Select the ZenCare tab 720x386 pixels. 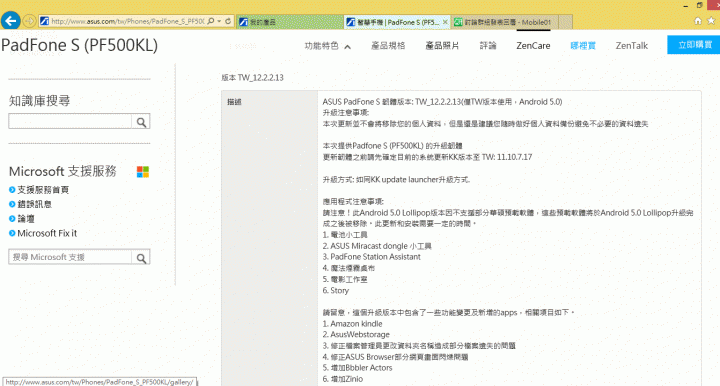tap(533, 45)
